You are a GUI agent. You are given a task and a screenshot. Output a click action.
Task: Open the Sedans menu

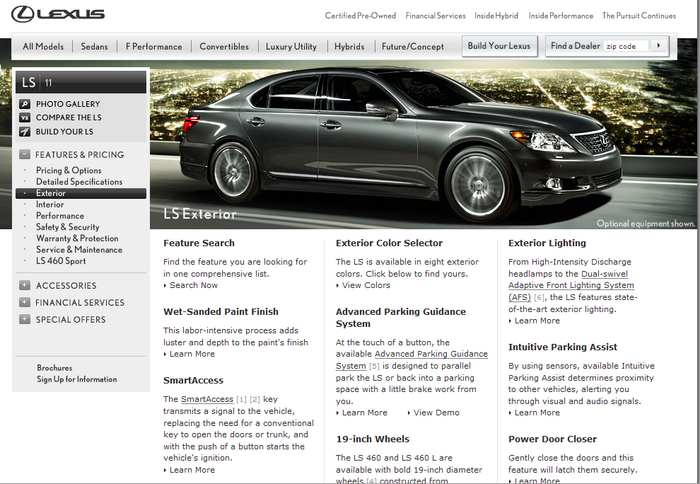94,46
